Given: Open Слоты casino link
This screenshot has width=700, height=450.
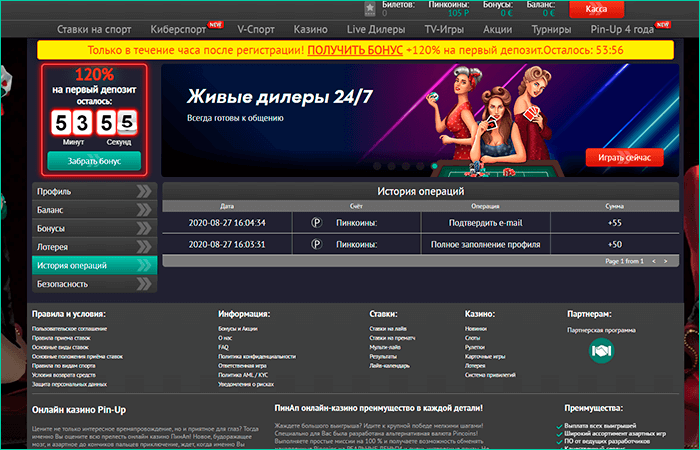Looking at the screenshot, I should (473, 338).
